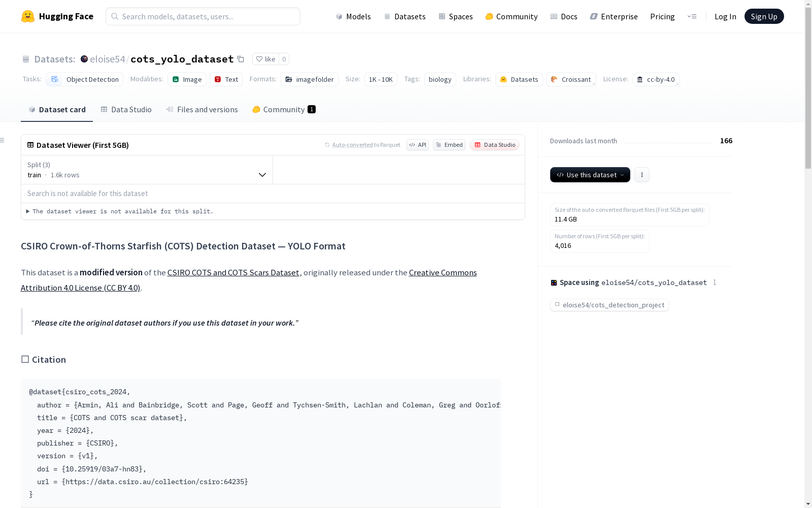812x508 pixels.
Task: Open the API button in Dataset Viewer
Action: click(418, 145)
